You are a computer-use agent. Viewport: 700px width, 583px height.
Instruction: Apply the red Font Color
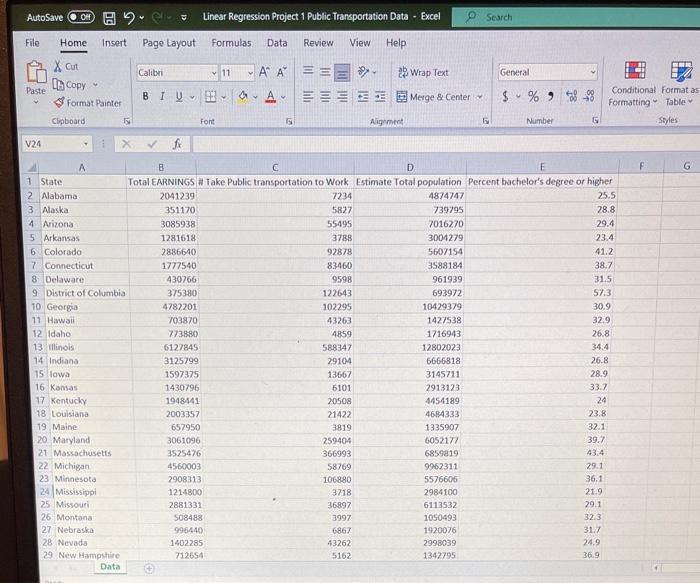point(271,97)
